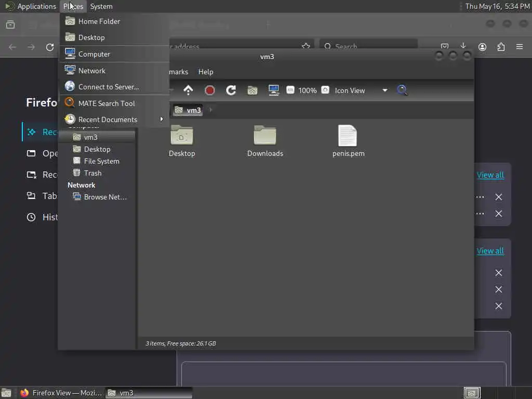
Task: Bookmark page with star icon
Action: coord(306,46)
